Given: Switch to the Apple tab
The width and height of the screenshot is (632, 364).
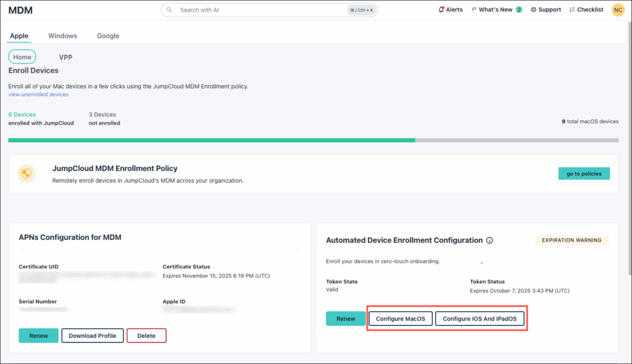Looking at the screenshot, I should [x=19, y=36].
